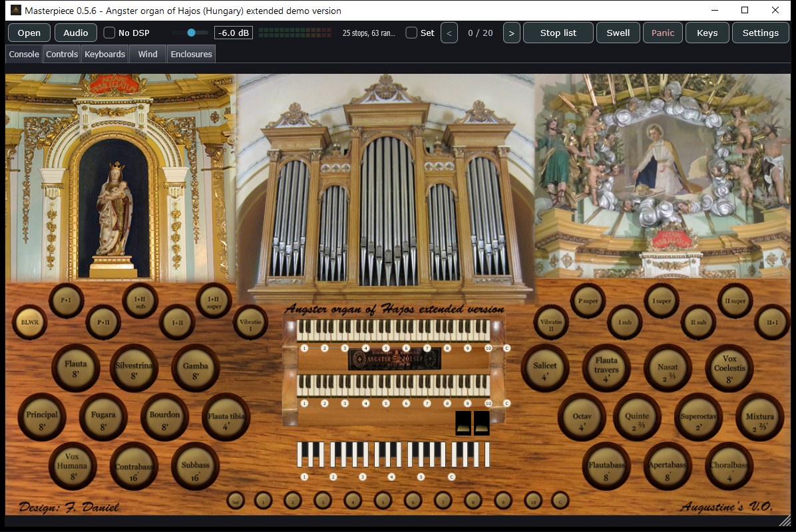
Task: Activate the Fugara 8' stop
Action: [x=104, y=418]
